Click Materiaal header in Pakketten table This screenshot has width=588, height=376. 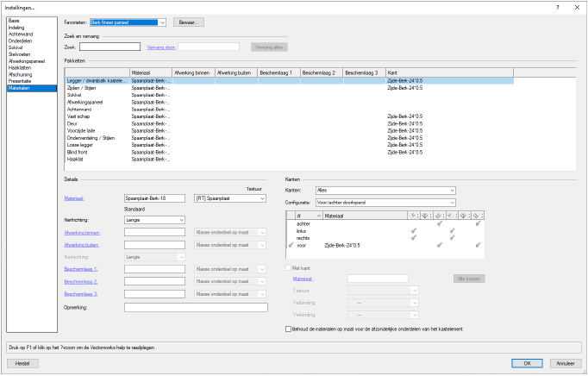tap(151, 72)
